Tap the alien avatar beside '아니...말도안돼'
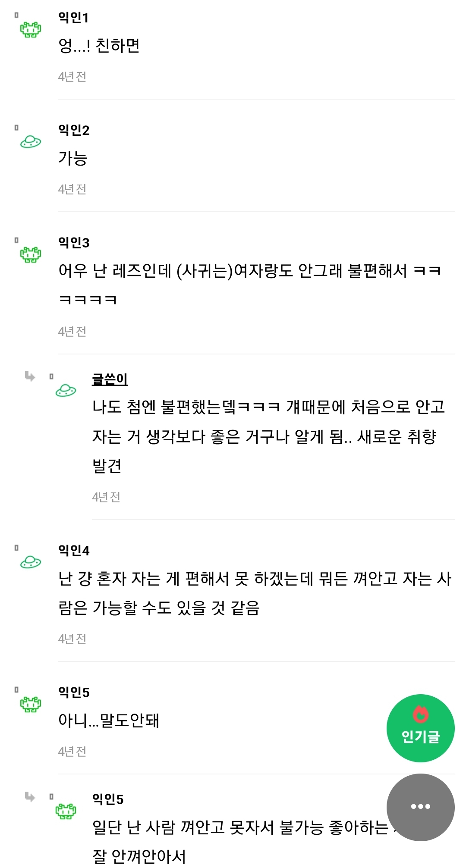This screenshot has height=868, width=466. pyautogui.click(x=31, y=704)
